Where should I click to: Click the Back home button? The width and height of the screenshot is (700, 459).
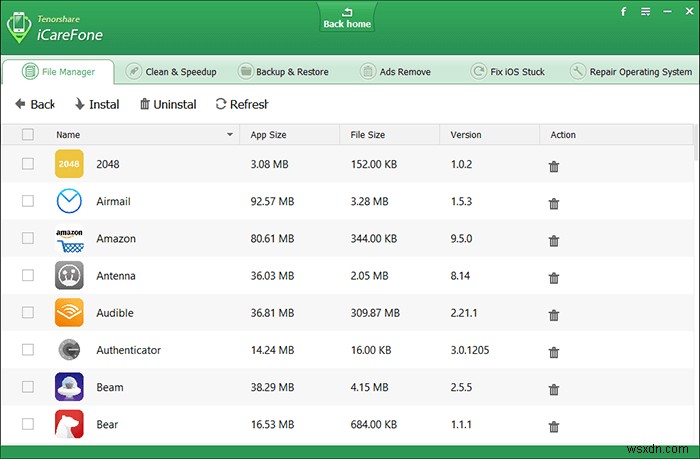347,18
